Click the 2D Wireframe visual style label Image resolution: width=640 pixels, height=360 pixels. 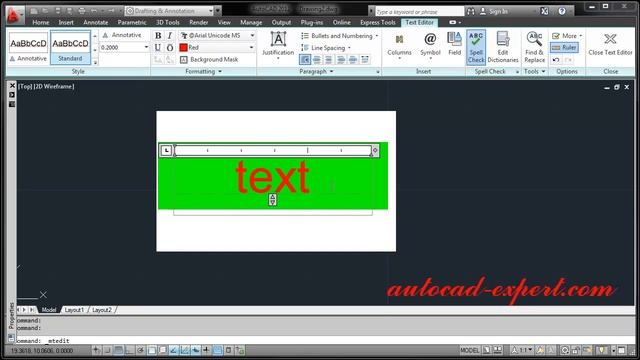click(54, 87)
